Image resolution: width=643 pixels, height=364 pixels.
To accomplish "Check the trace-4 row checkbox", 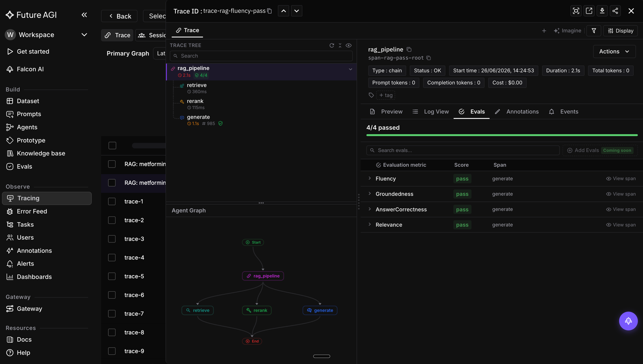I will click(x=112, y=258).
